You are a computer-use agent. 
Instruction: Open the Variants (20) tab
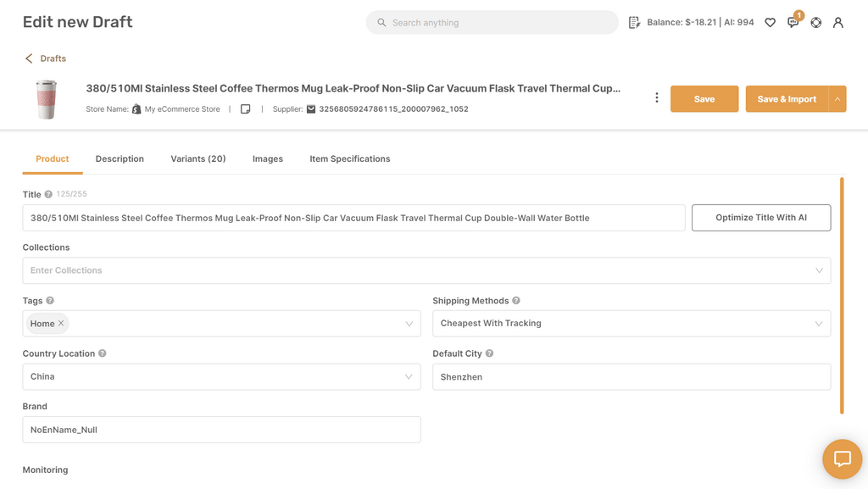(198, 158)
